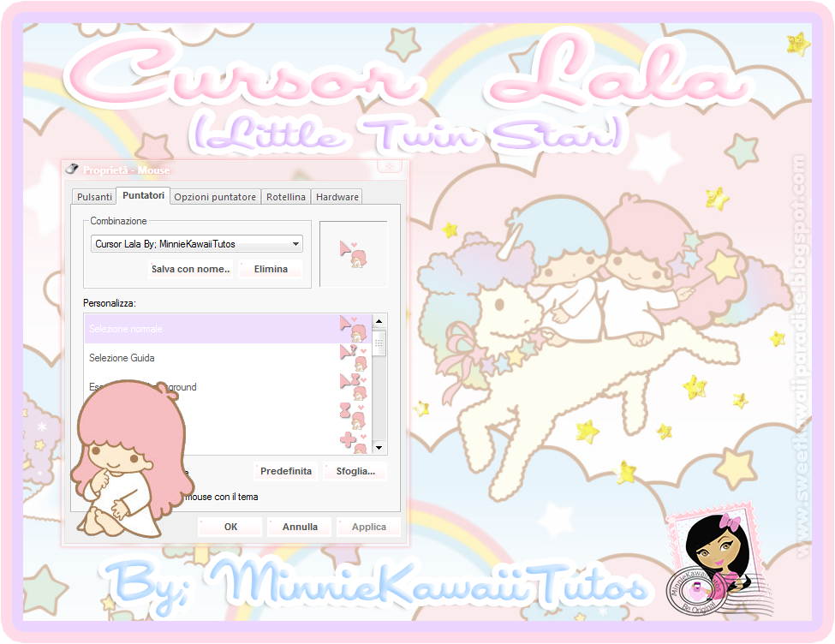Click the last cursor thumbnail in the Personalizza list
Image resolution: width=835 pixels, height=644 pixels.
354,441
